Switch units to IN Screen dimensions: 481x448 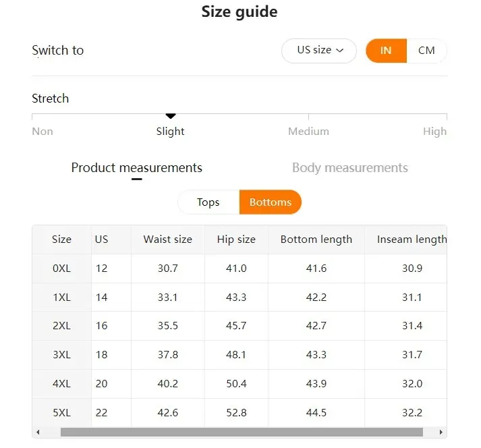[386, 51]
